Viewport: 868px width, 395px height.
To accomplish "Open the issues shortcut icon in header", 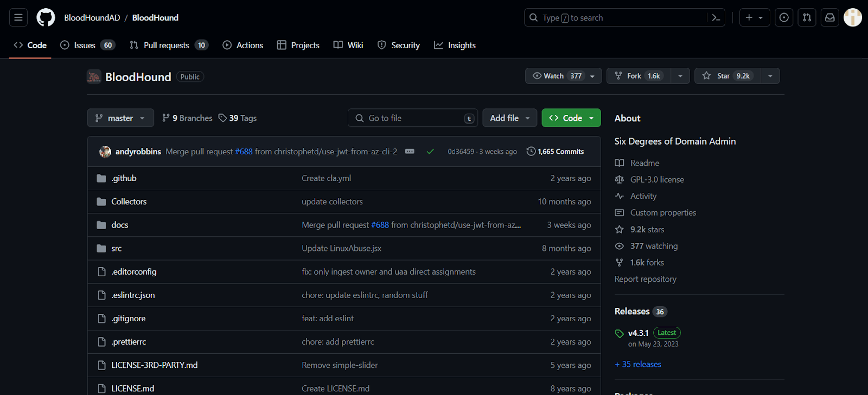I will tap(784, 17).
